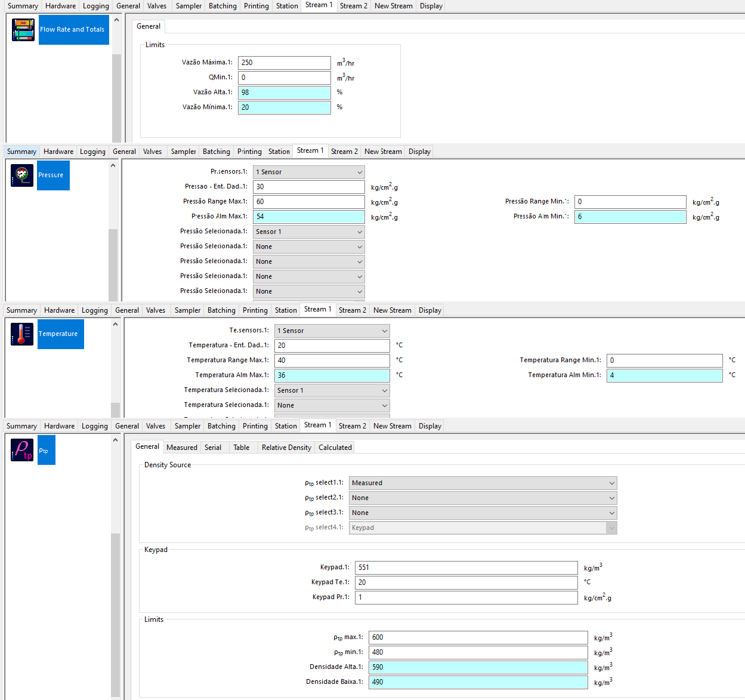Open Hardware tab above the Temperature panel
The image size is (745, 700).
[60, 310]
